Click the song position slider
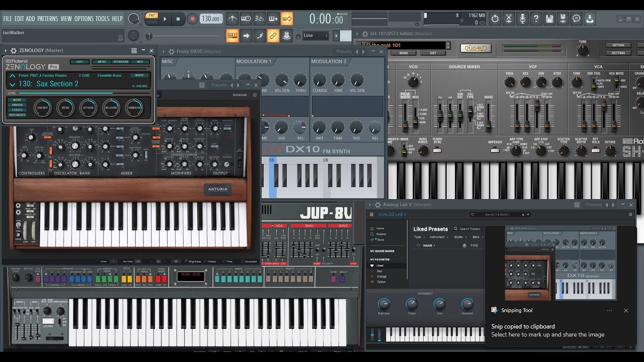Screen dimensions: 644x362 184,36
